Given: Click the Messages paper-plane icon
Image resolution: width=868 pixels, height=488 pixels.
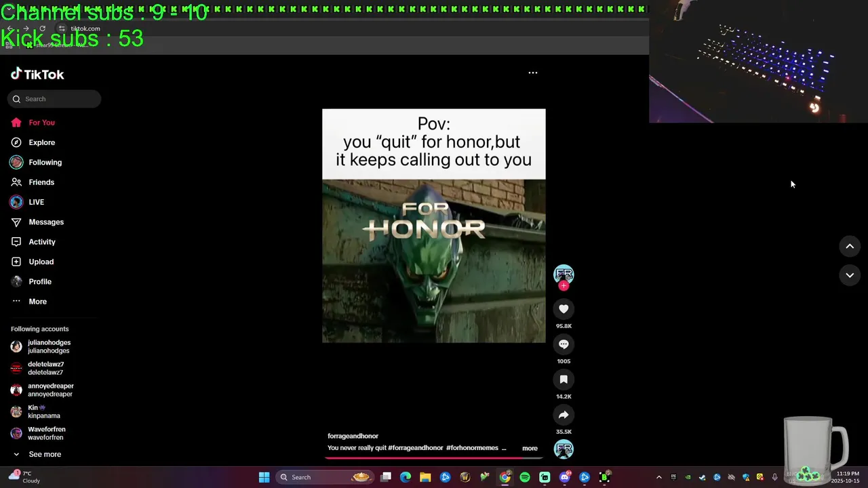Looking at the screenshot, I should point(16,222).
